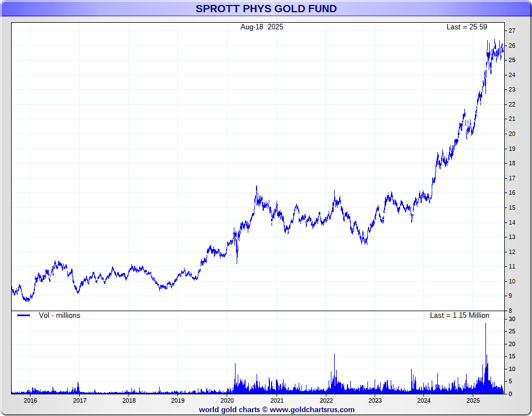The height and width of the screenshot is (416, 532).
Task: Click the 14 price axis label
Action: [x=512, y=222]
